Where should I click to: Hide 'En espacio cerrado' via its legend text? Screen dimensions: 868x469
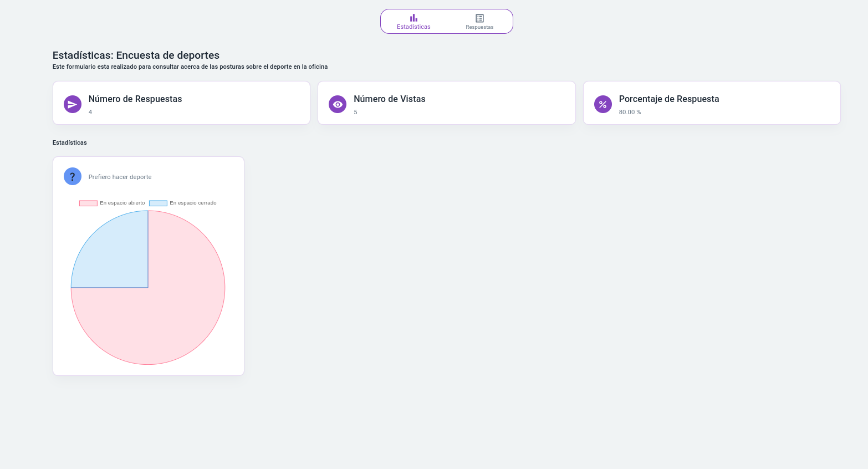click(x=193, y=203)
